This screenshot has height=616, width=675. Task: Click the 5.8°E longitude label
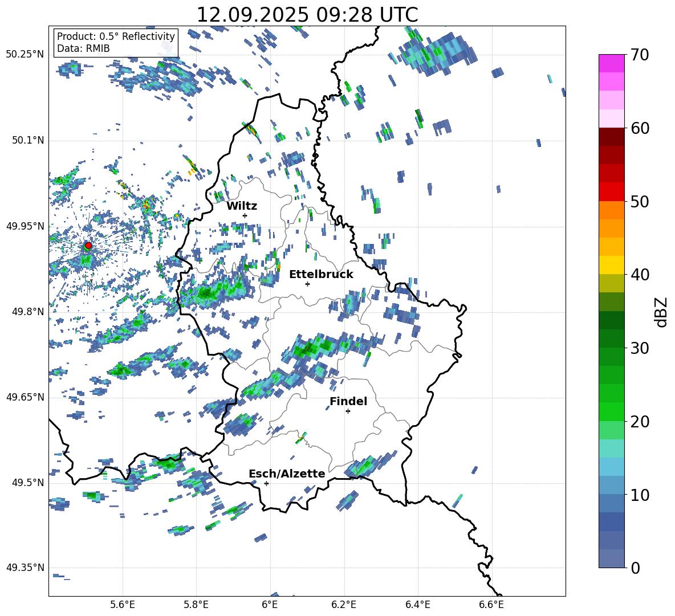tap(196, 605)
